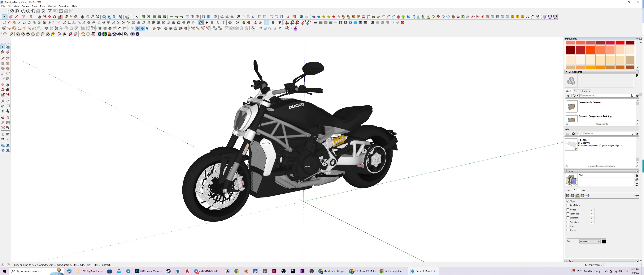The image size is (644, 275).
Task: Select the Protractor tool in left toolbar
Action: [3, 106]
